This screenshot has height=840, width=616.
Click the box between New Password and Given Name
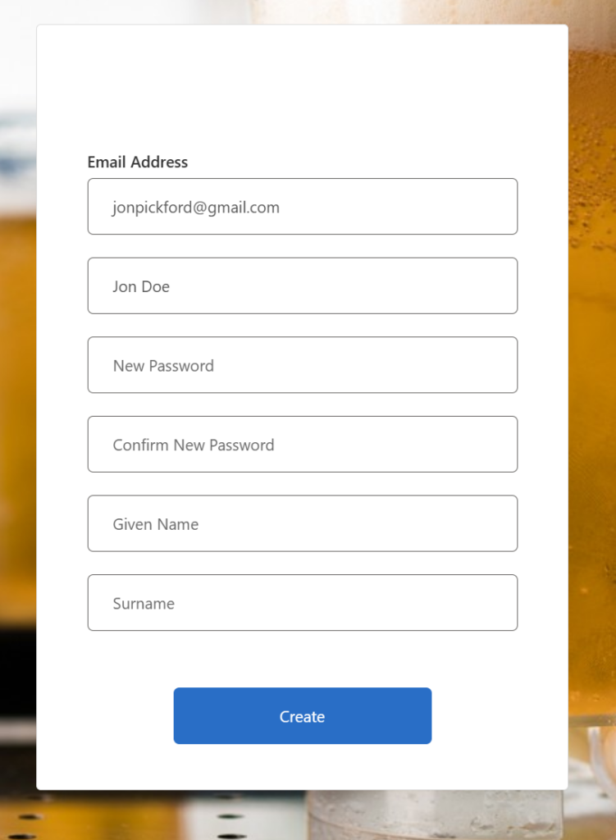(x=302, y=445)
